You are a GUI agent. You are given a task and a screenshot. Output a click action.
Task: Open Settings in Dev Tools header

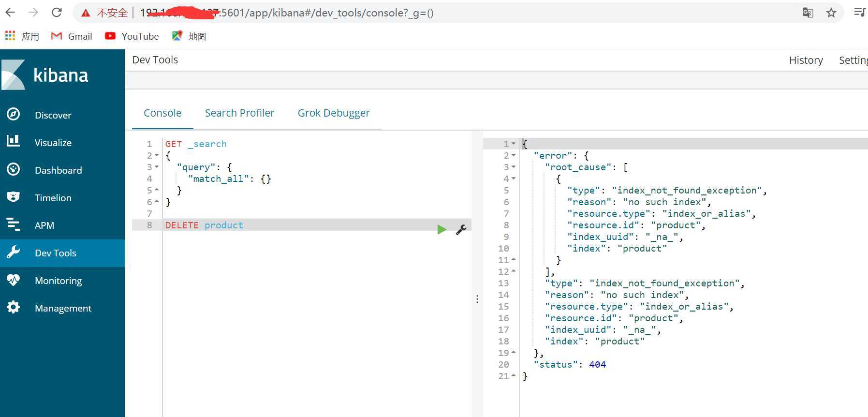point(853,60)
